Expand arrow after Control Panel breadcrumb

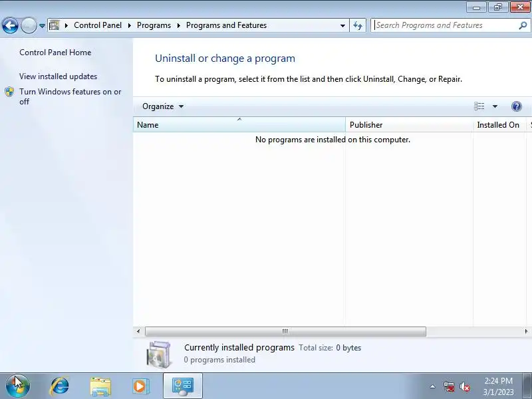coord(129,25)
